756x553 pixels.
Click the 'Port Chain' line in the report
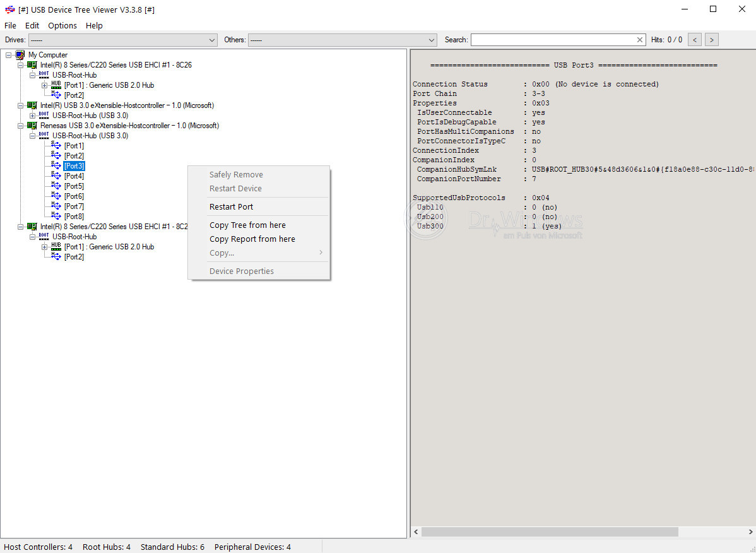point(479,93)
